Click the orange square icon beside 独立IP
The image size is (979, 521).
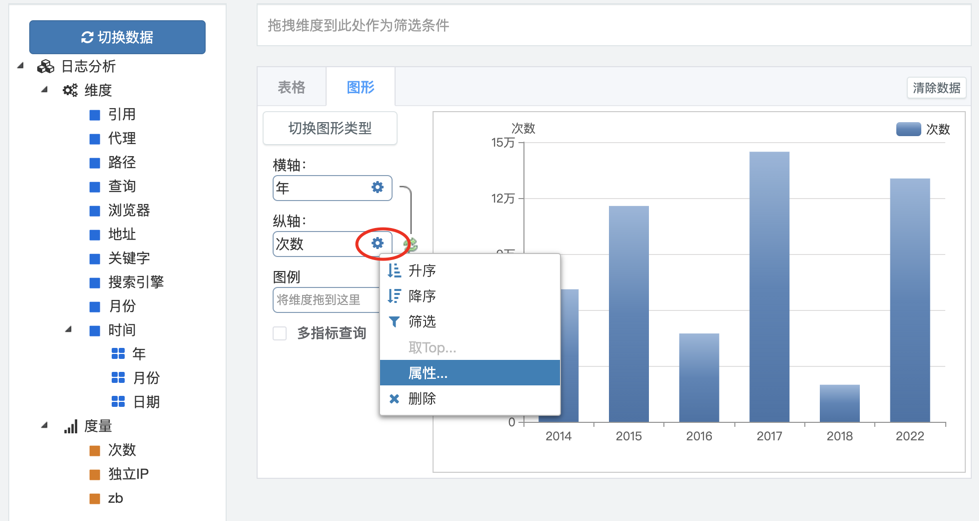click(x=95, y=475)
